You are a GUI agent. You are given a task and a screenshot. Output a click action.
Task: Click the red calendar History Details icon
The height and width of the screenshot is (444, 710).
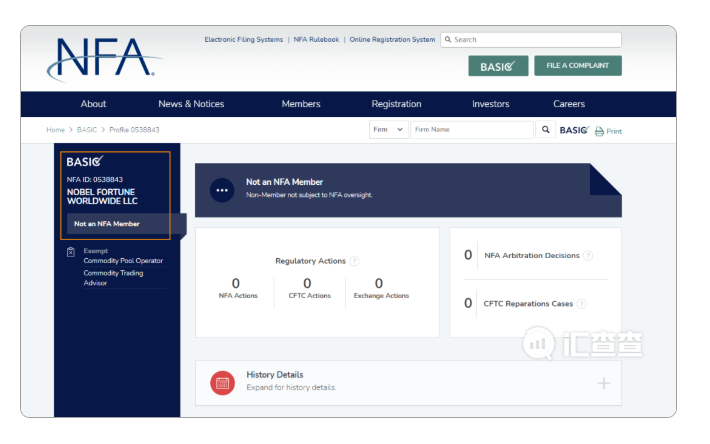[222, 383]
